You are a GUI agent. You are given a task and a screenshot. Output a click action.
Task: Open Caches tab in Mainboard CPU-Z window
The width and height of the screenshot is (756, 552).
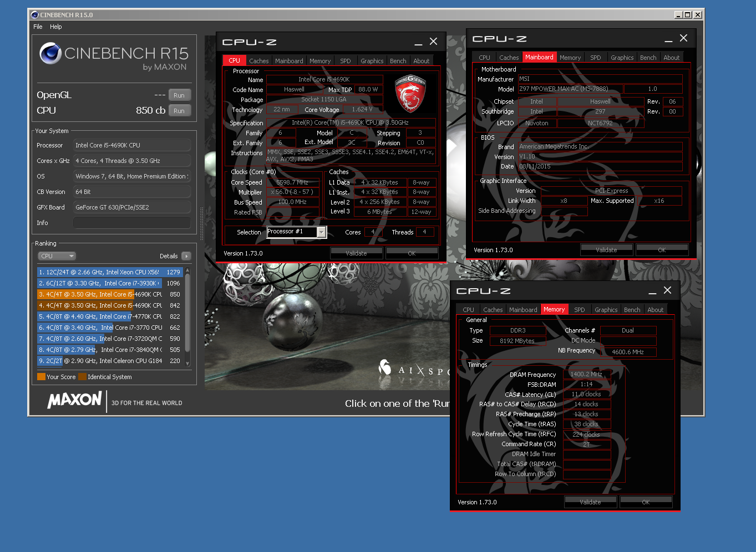(x=509, y=58)
